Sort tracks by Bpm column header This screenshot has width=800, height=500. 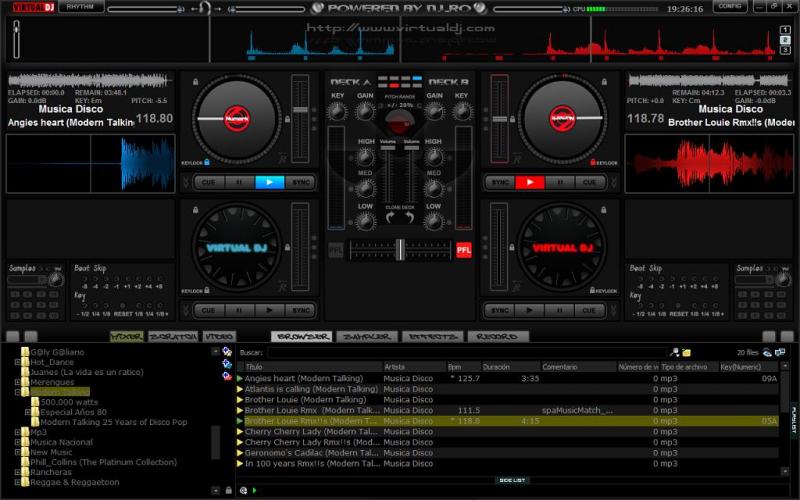click(464, 367)
